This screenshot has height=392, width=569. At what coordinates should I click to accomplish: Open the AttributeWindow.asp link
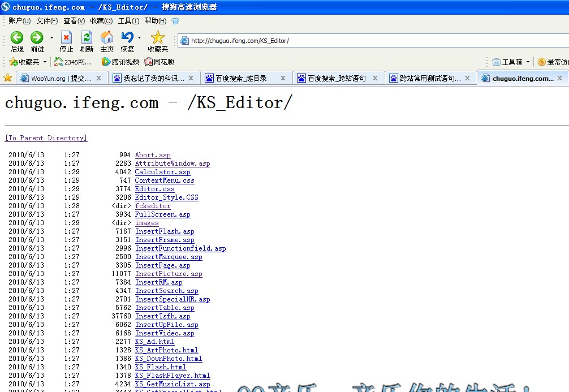coord(173,163)
